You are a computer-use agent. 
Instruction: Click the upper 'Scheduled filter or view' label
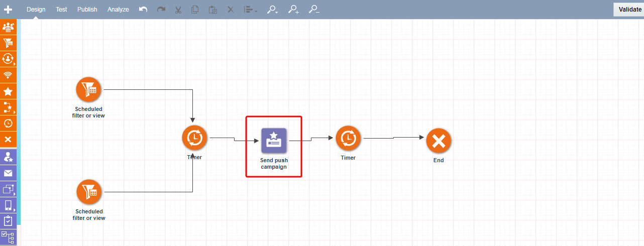89,112
